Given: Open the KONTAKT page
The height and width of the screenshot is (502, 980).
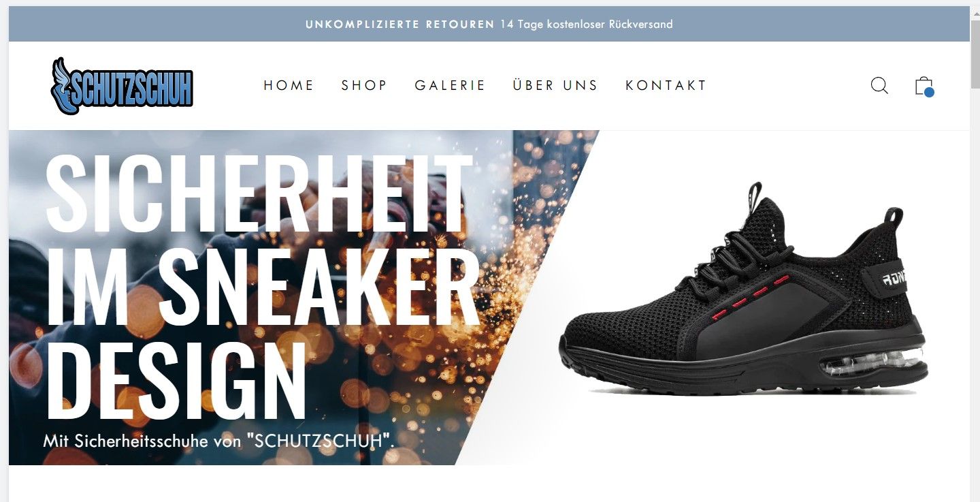Looking at the screenshot, I should (666, 85).
